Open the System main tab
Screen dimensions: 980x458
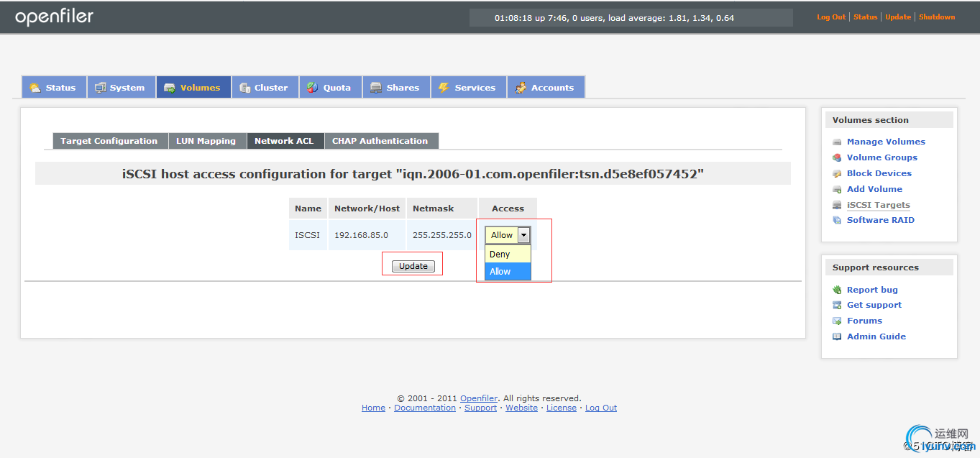coord(121,87)
